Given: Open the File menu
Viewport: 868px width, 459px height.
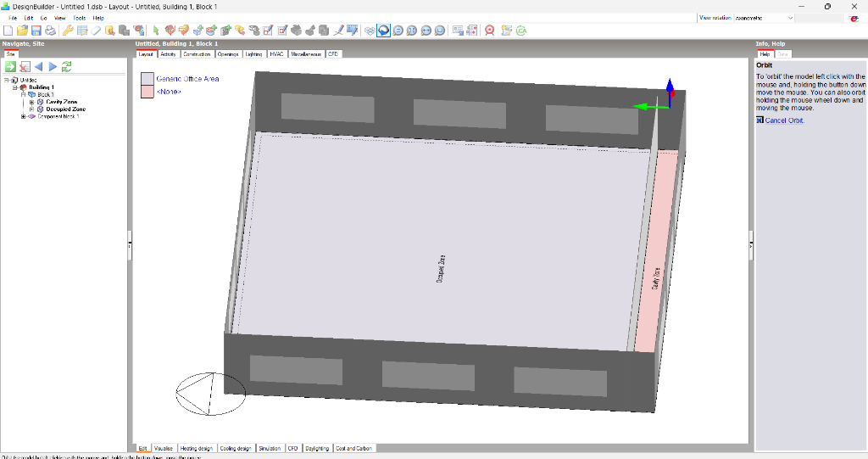Looking at the screenshot, I should [x=13, y=18].
